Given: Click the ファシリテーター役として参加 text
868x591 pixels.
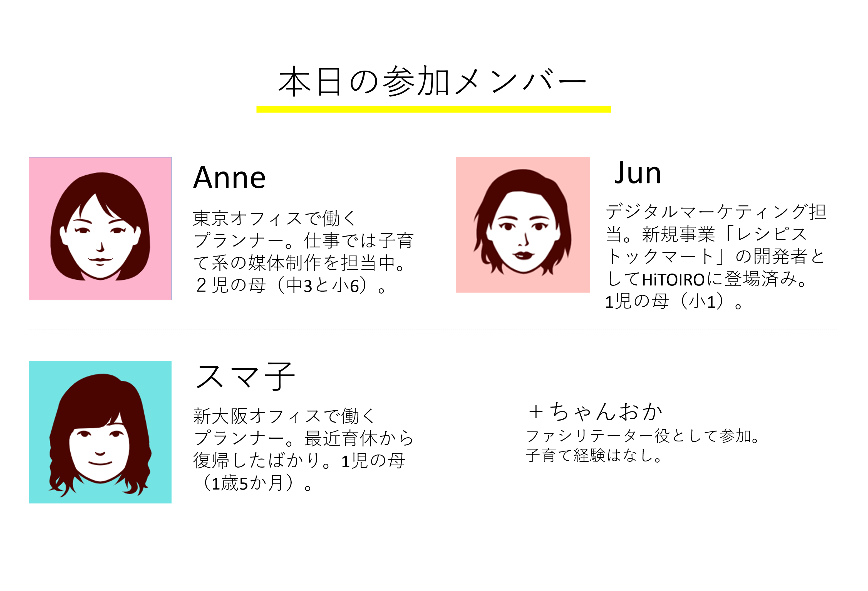Looking at the screenshot, I should 643,436.
